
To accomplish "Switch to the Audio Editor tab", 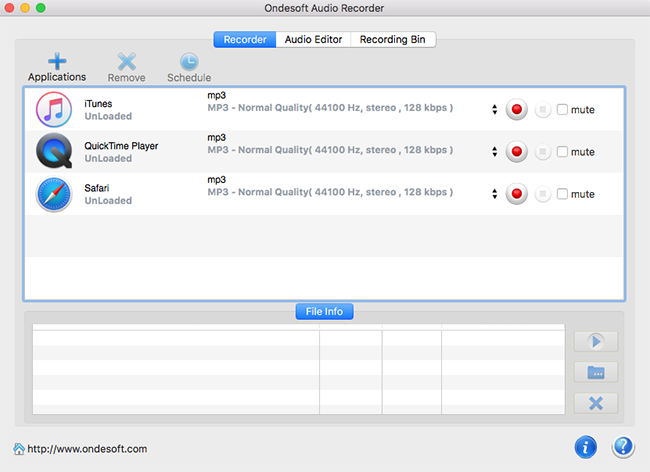I will pos(313,39).
